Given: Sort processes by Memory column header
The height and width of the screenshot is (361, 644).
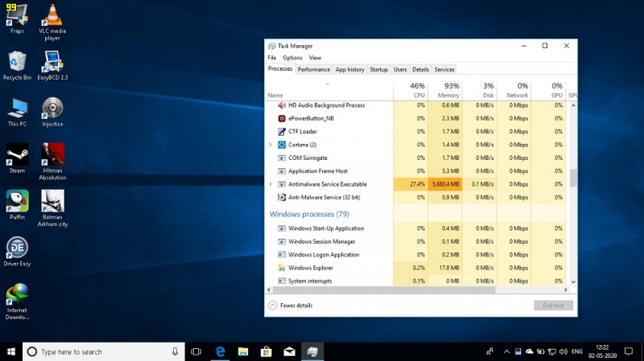Looking at the screenshot, I should (x=445, y=90).
